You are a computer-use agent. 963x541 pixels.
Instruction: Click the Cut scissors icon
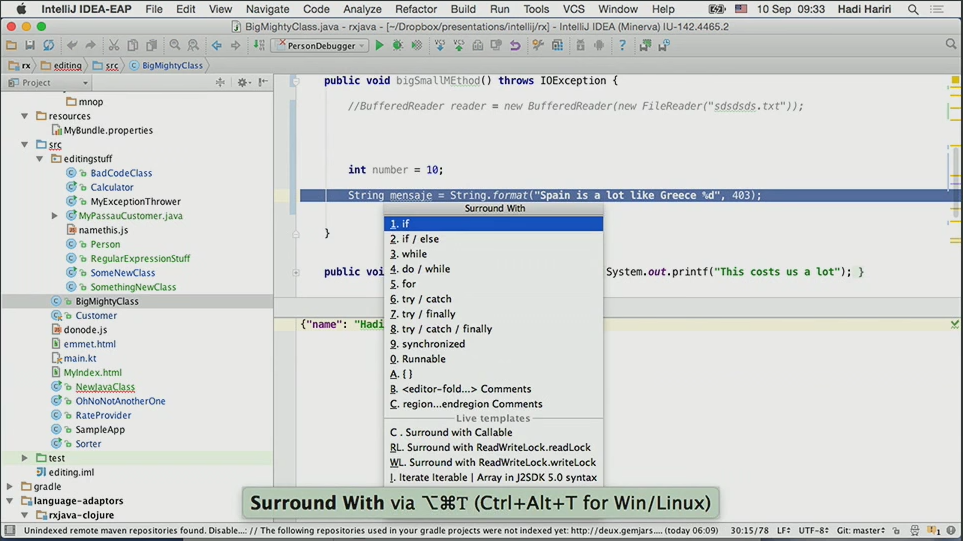tap(114, 45)
